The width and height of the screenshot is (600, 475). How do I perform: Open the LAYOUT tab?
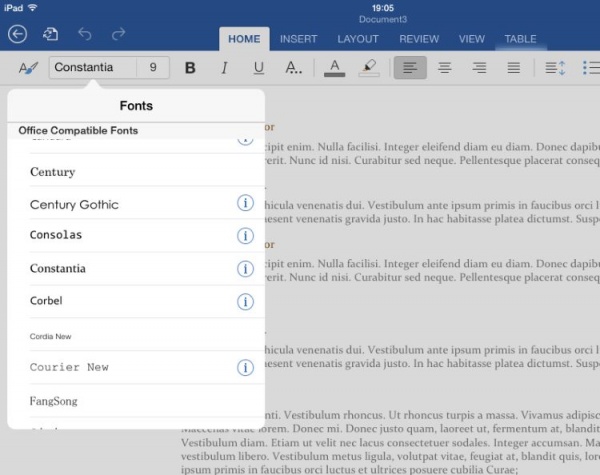(x=358, y=39)
